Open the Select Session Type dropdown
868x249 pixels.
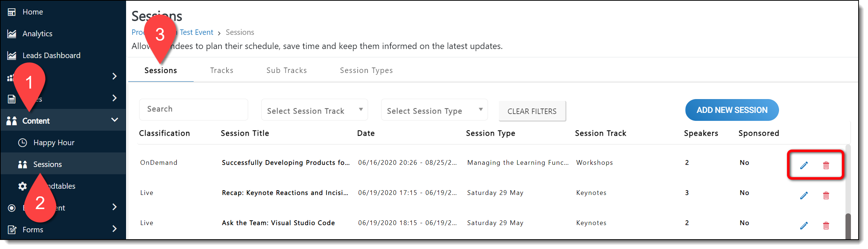434,110
